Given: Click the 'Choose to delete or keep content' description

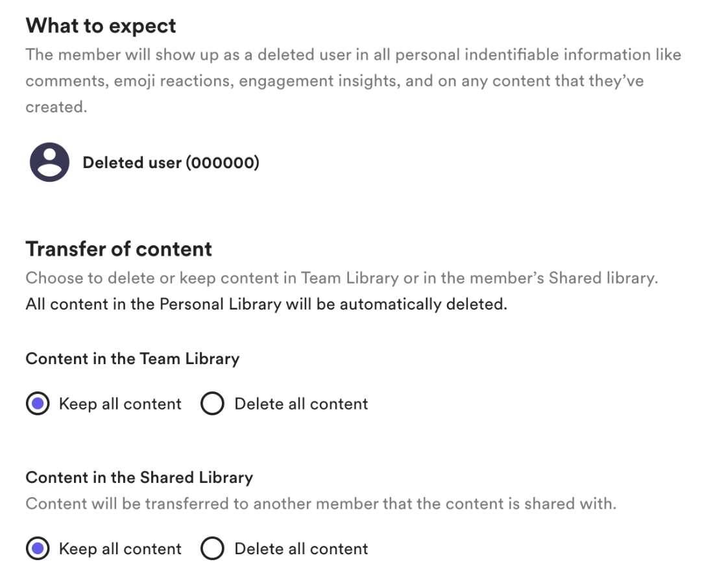Looking at the screenshot, I should pos(342,278).
